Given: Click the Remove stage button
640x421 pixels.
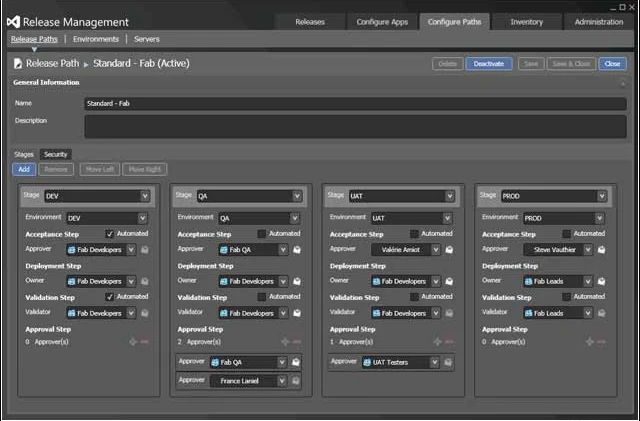Looking at the screenshot, I should click(x=56, y=169).
